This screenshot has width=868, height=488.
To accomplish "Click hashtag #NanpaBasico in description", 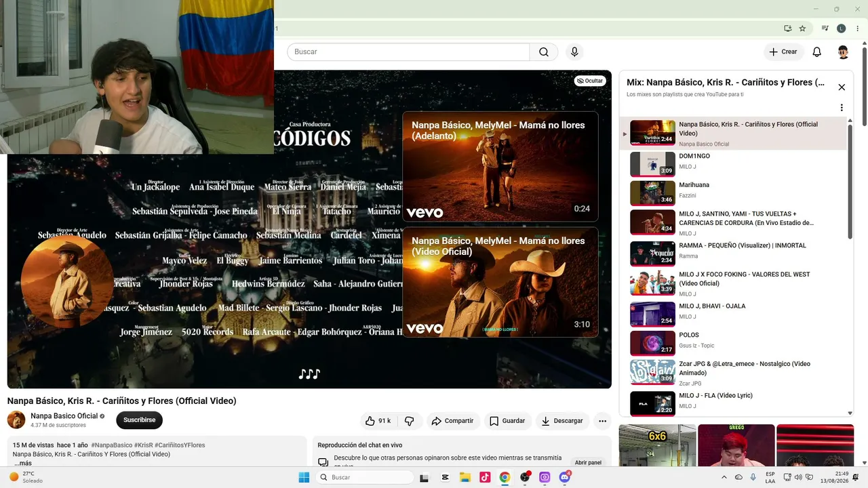I will point(112,445).
